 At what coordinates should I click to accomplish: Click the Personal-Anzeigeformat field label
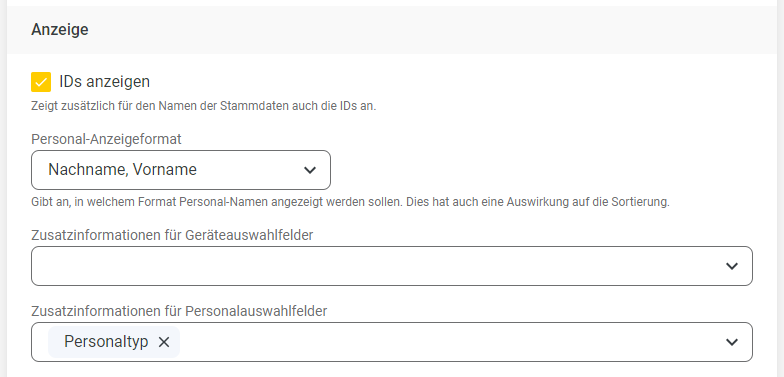point(106,139)
